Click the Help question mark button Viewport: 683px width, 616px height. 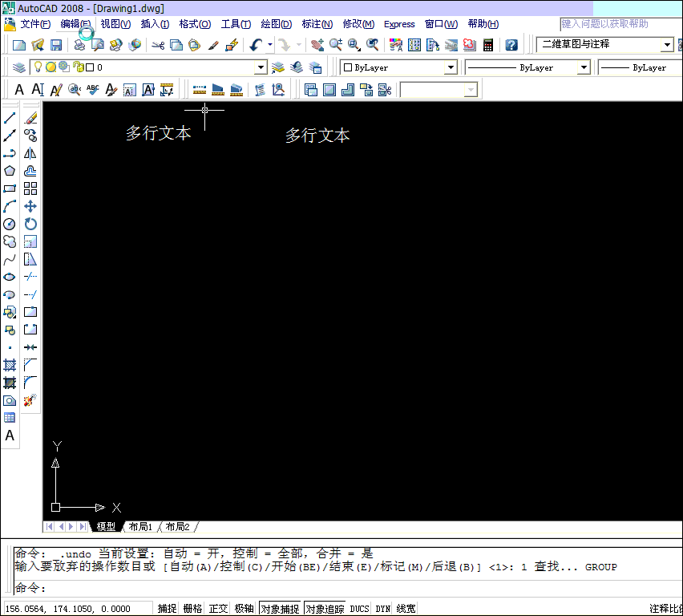click(511, 44)
